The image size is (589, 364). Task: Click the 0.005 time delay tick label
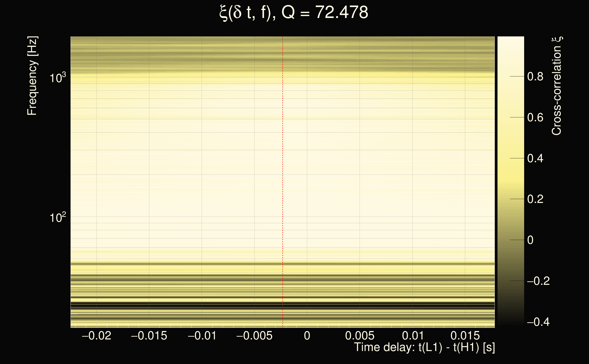point(360,336)
